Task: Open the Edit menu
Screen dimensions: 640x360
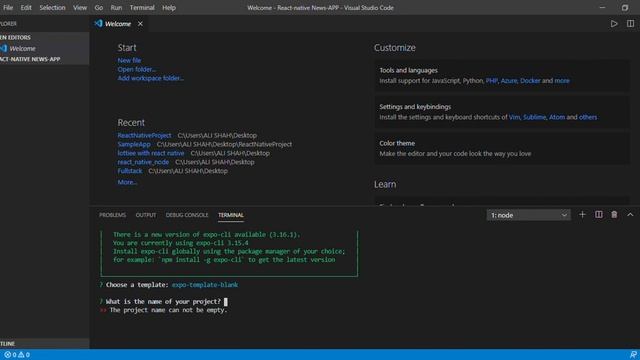Action: (26, 7)
